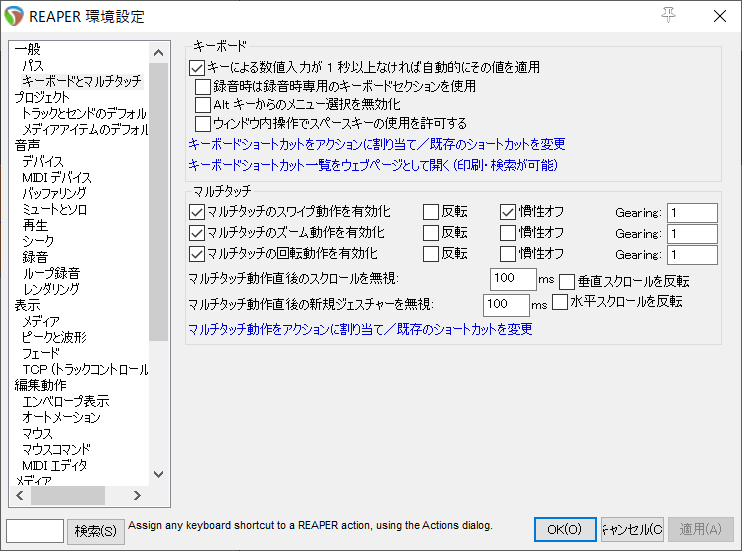The image size is (742, 551).
Task: Select パス in settings tree
Action: tap(33, 65)
